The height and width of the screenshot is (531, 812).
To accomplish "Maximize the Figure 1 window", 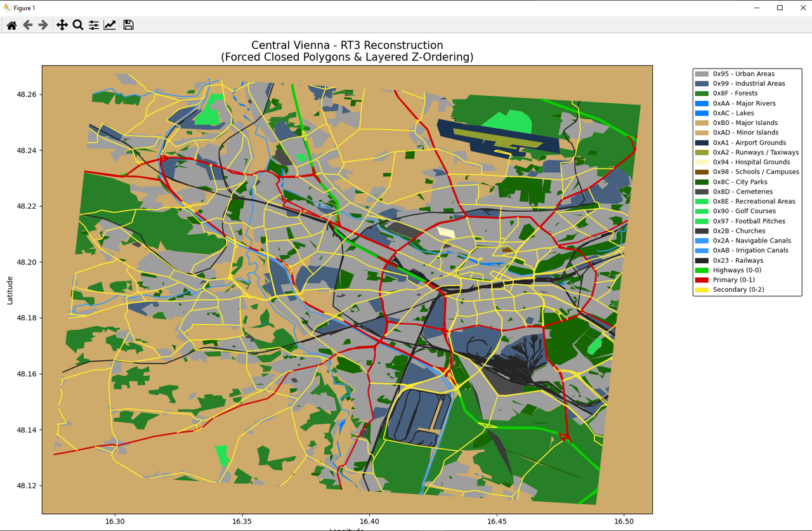I will coord(780,8).
